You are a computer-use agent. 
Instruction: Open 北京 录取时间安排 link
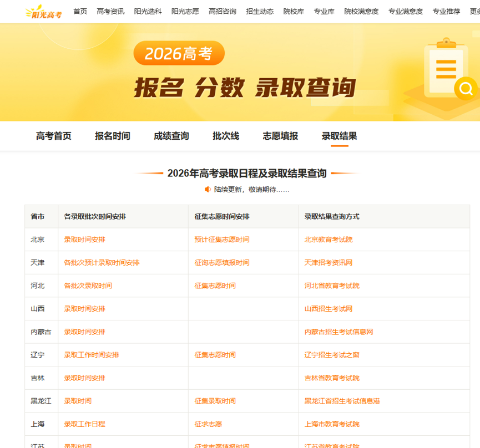point(84,240)
